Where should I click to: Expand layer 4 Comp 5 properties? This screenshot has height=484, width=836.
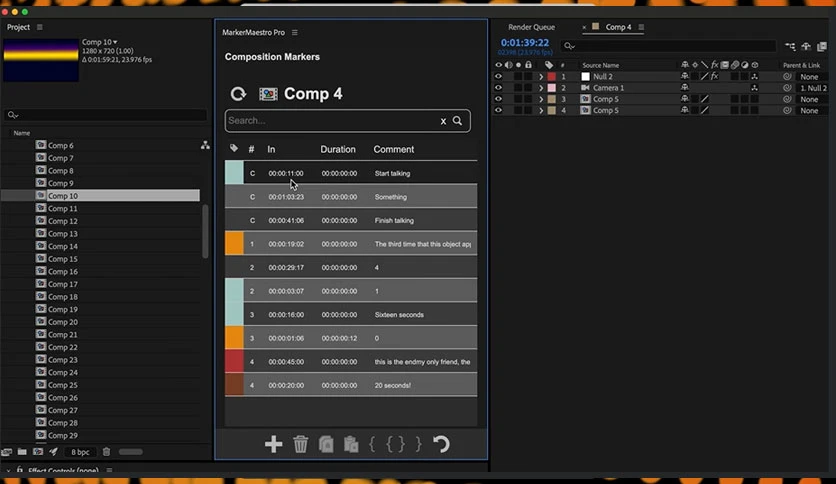click(x=541, y=110)
